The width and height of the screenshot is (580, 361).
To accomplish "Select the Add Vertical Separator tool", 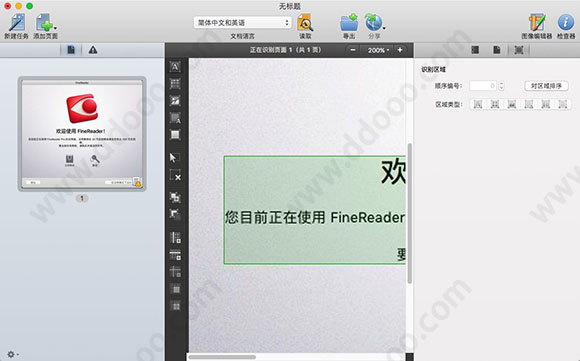I will point(175,237).
